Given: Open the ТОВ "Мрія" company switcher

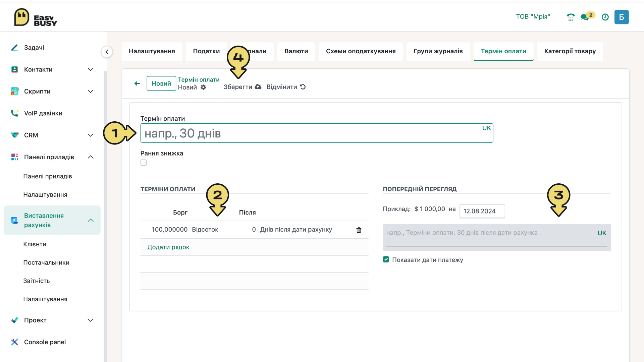Looking at the screenshot, I should (533, 16).
